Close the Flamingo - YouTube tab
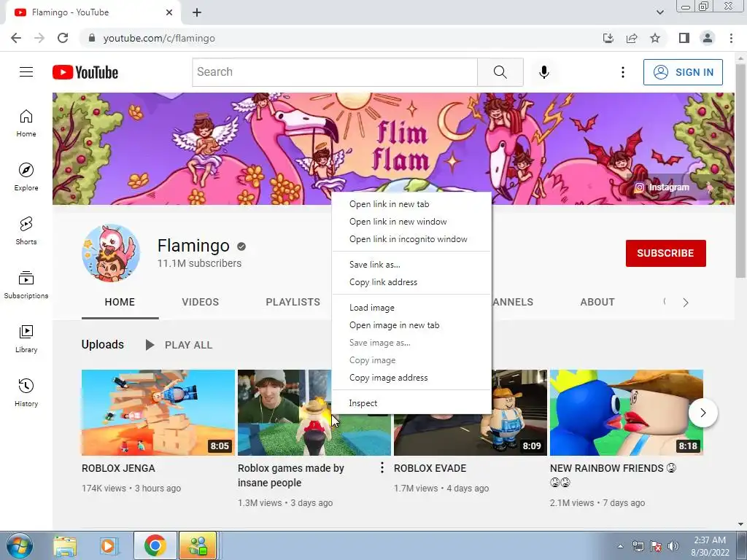Image resolution: width=747 pixels, height=560 pixels. click(x=169, y=12)
